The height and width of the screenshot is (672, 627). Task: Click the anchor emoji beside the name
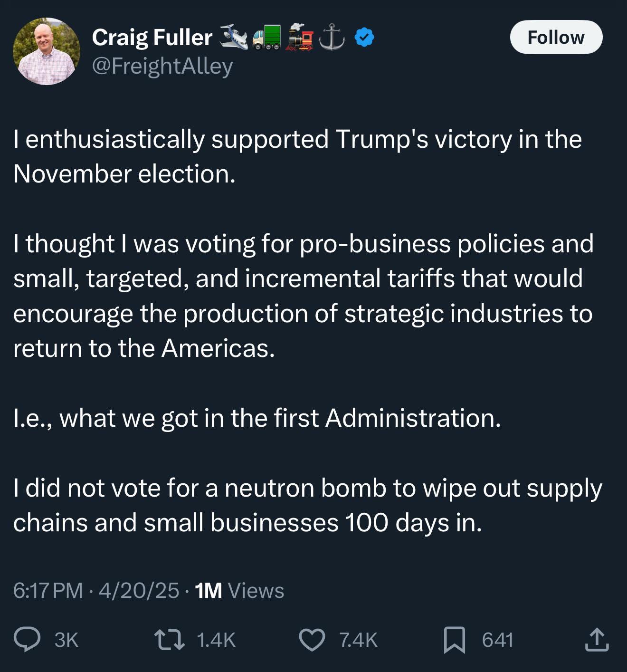point(332,38)
